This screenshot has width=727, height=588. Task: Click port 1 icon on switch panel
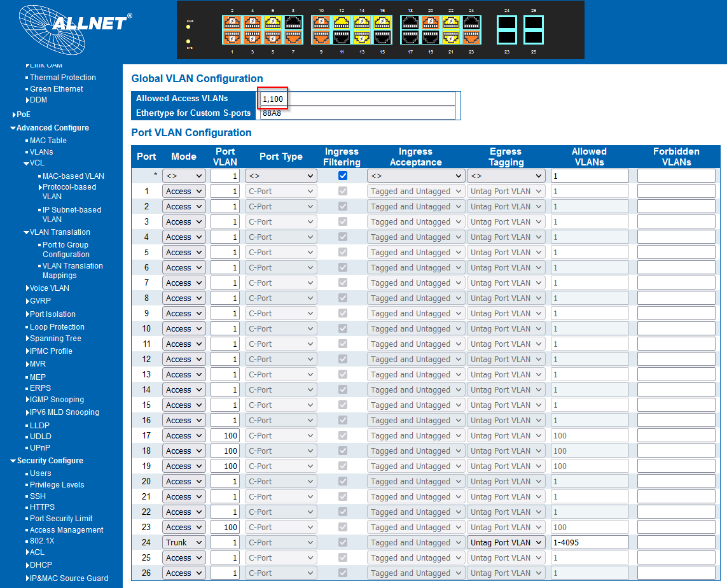click(x=232, y=38)
